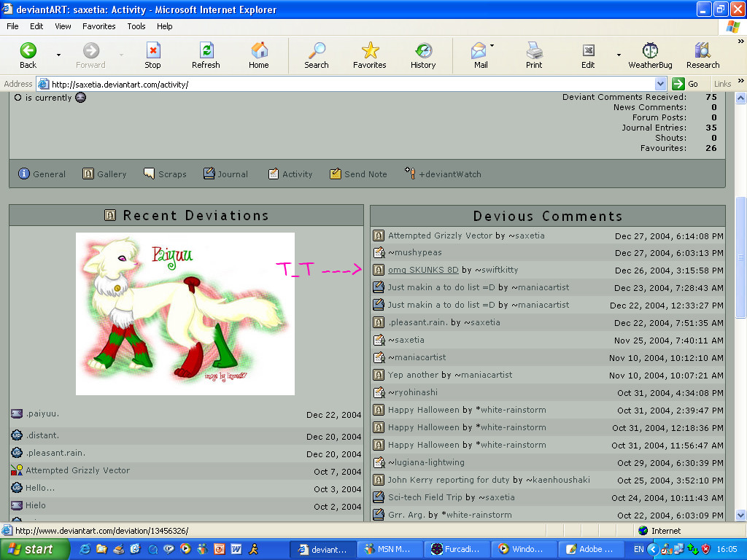
Task: Open the Edit button dropdown arrow
Action: 619,55
